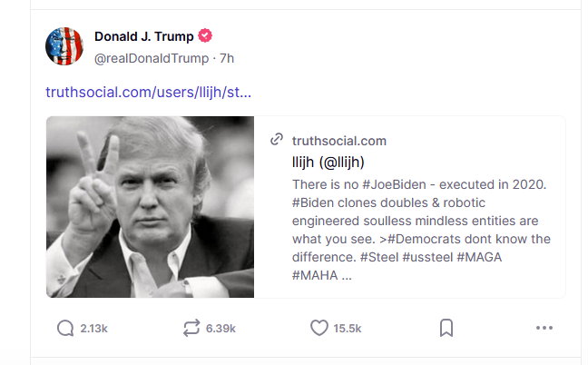Open the black-and-white preview photo
The image size is (588, 365).
tap(150, 207)
